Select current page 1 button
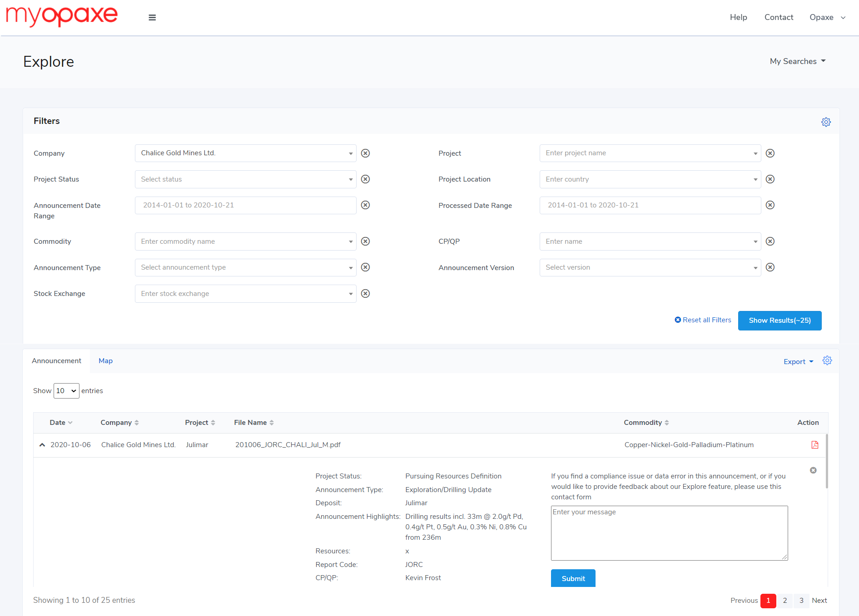The height and width of the screenshot is (616, 859). [x=768, y=601]
